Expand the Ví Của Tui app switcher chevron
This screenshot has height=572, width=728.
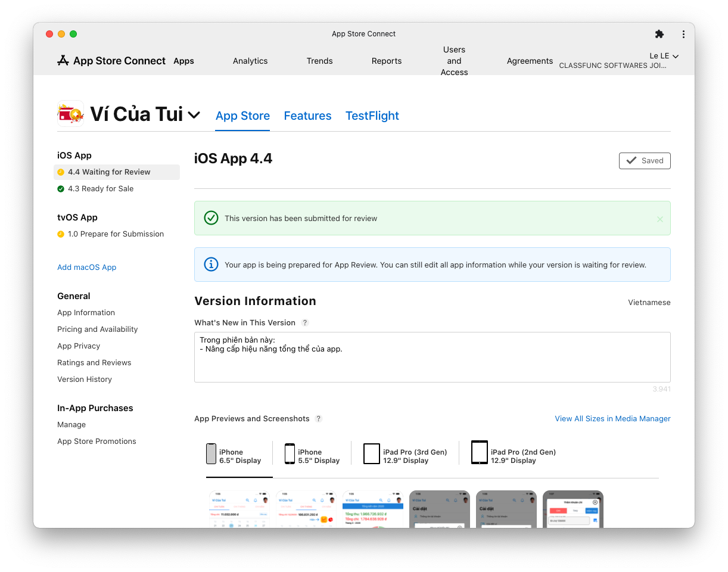194,114
